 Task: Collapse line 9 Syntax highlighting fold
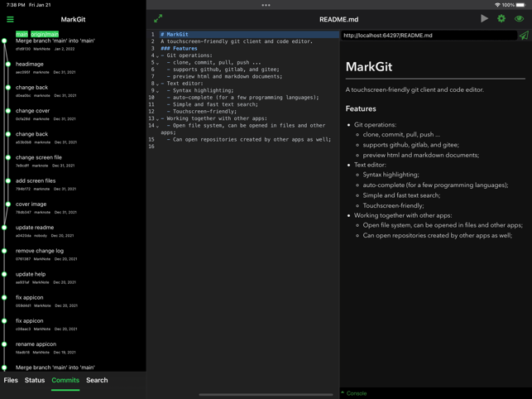(x=157, y=91)
